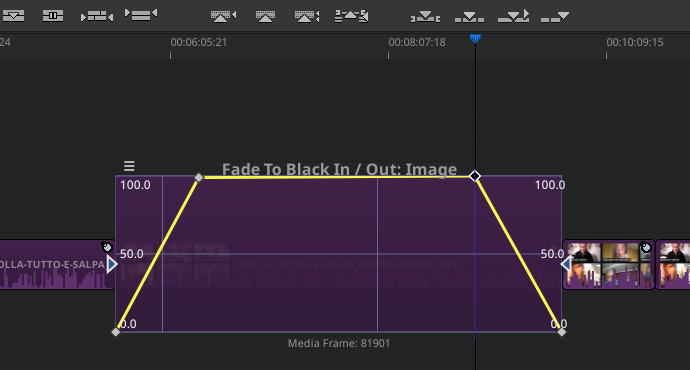Click the blue playhead handle on the ruler
The width and height of the screenshot is (690, 370).
475,38
